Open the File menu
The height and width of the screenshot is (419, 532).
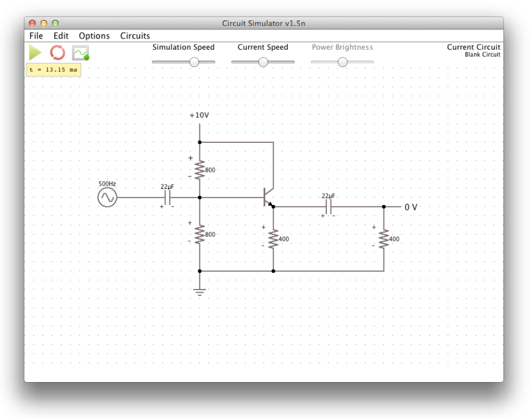click(36, 36)
